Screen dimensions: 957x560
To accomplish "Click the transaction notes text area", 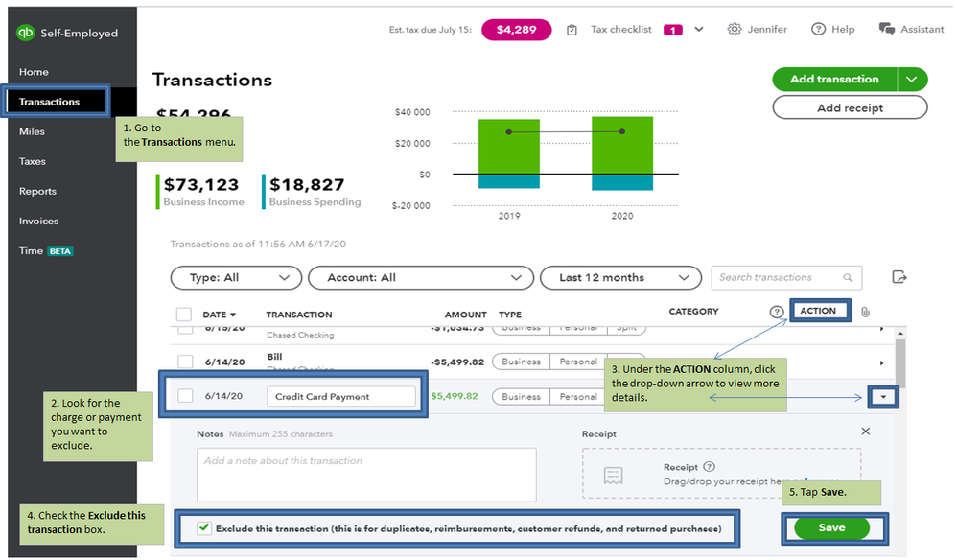I will pos(366,475).
